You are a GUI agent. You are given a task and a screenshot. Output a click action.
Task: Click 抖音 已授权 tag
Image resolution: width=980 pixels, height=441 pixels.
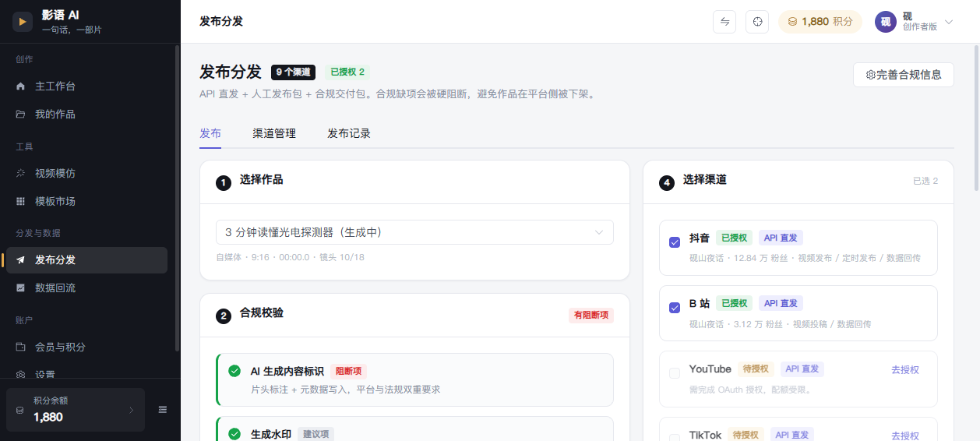(734, 238)
